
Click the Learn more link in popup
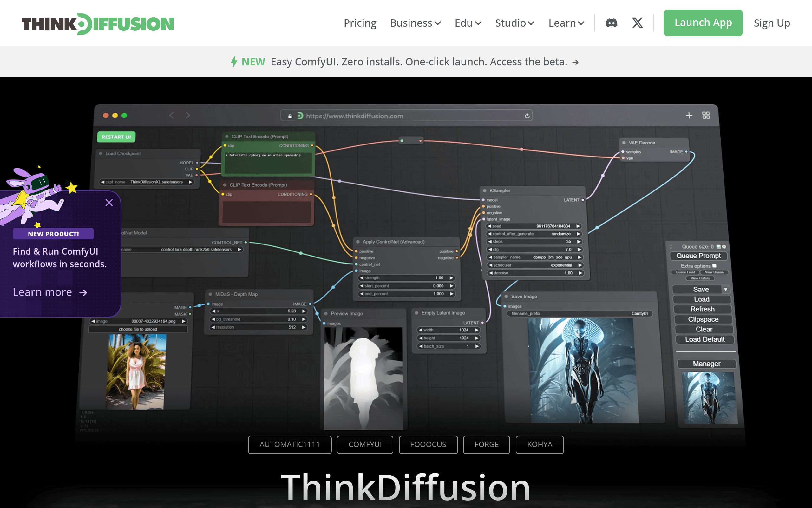pos(50,292)
